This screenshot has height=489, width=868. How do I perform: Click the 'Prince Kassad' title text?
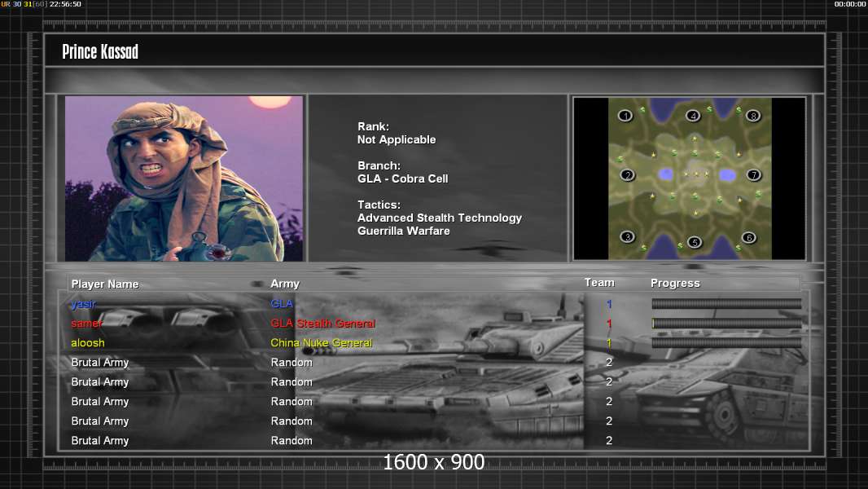100,52
